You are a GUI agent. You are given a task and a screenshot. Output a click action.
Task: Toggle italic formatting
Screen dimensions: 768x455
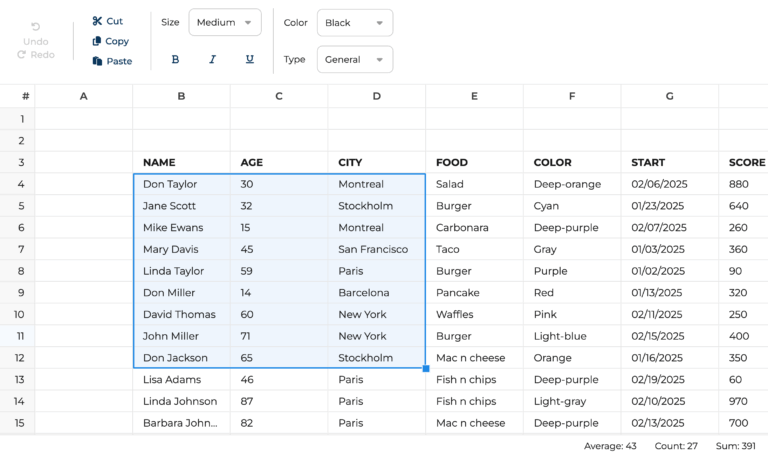click(x=212, y=60)
